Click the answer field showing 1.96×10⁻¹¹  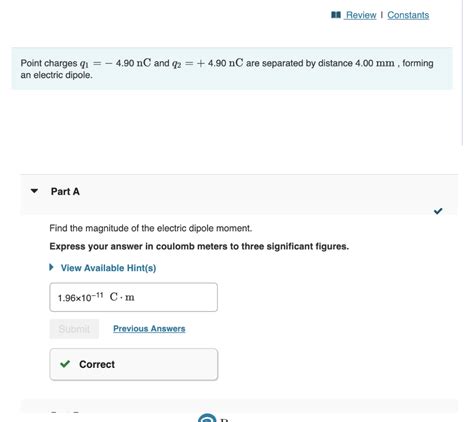click(x=134, y=297)
